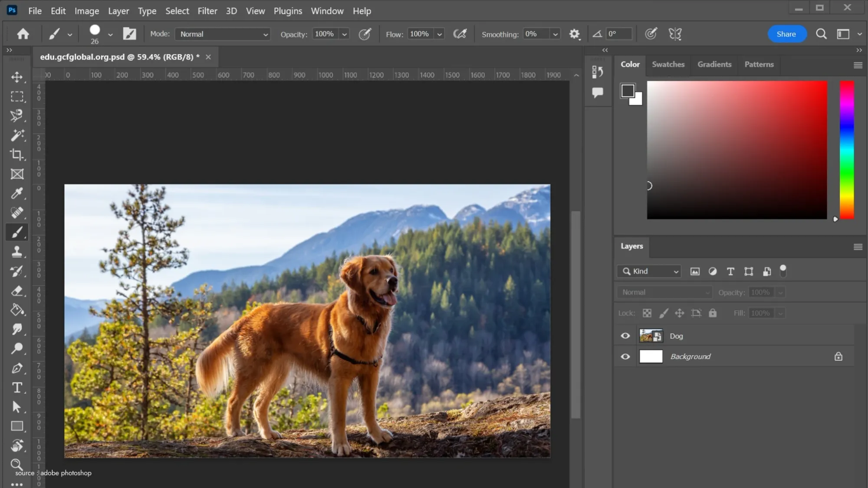The image size is (868, 488).
Task: Select the Magic Wand tool
Action: click(17, 135)
